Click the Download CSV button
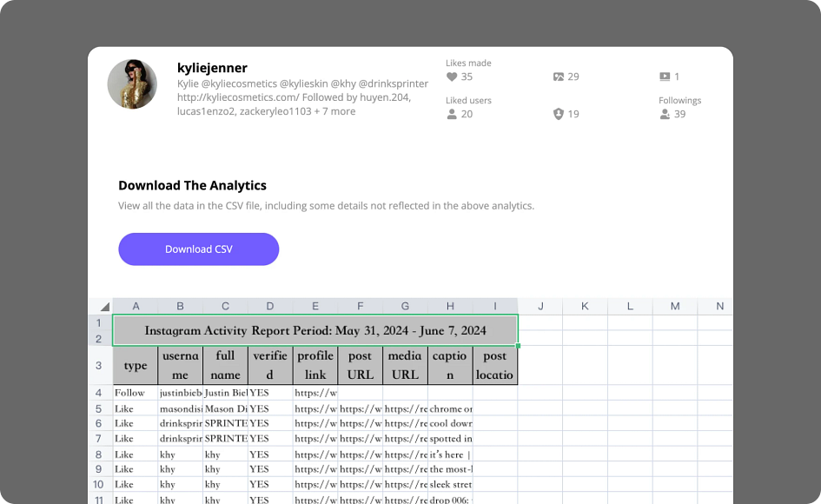This screenshot has height=504, width=821. point(198,249)
